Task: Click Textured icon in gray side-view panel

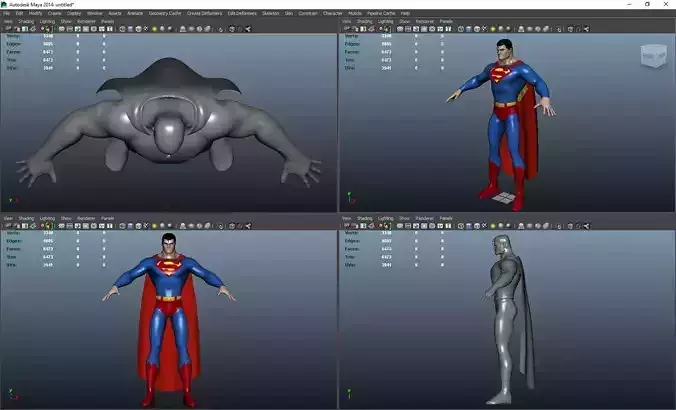Action: click(493, 225)
